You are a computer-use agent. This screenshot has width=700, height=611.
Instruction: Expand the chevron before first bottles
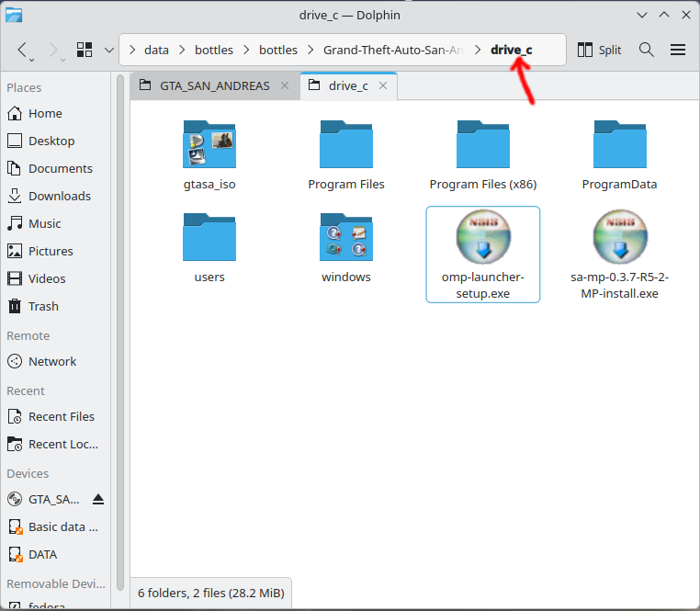click(182, 50)
